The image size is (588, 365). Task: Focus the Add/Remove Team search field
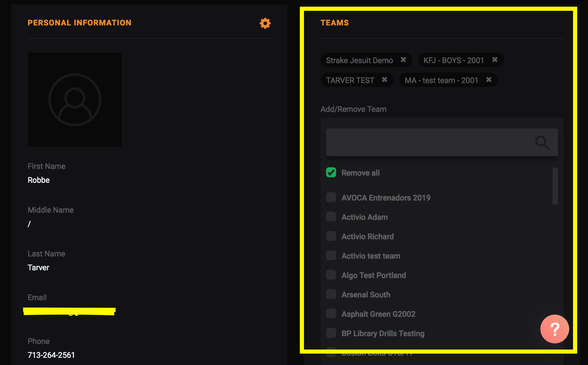click(x=428, y=142)
